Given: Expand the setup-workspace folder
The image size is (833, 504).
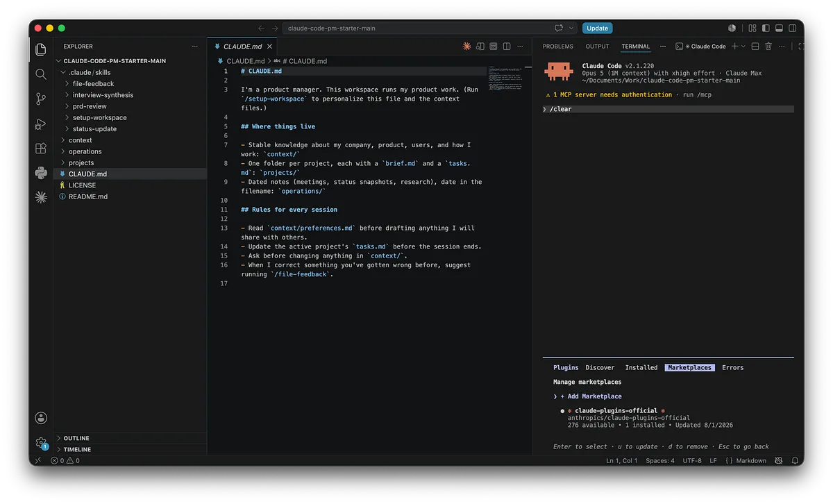Looking at the screenshot, I should click(99, 117).
